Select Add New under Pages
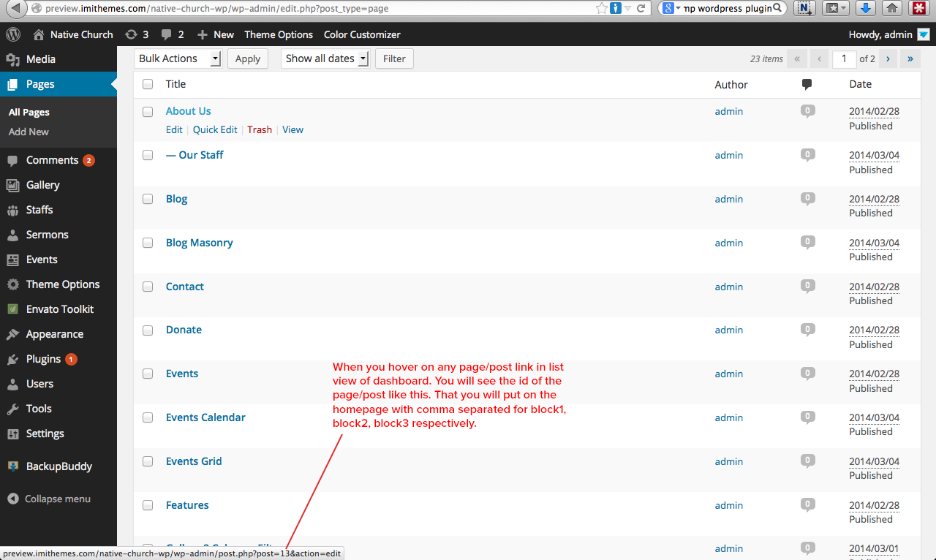 pos(29,132)
